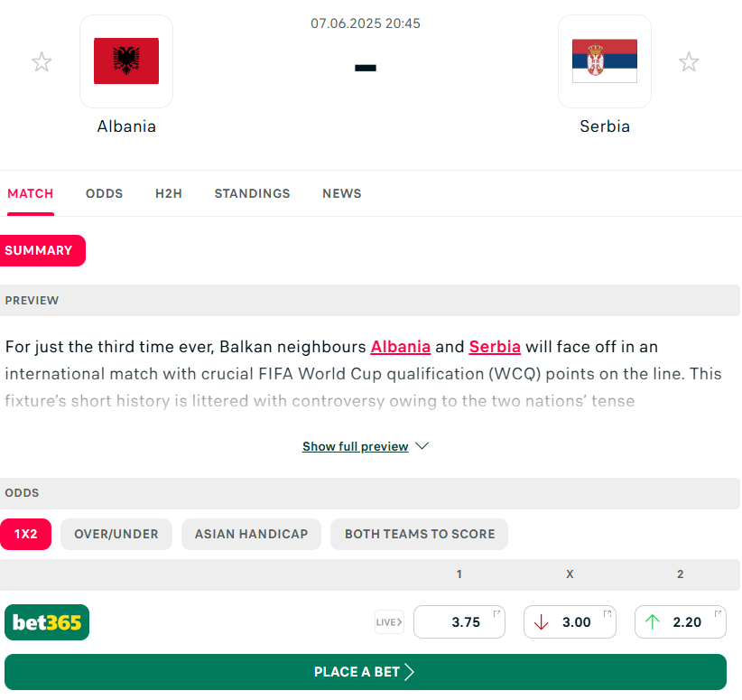Open the LIVE odds badge
Viewport: 742px width, 700px height.
(389, 621)
